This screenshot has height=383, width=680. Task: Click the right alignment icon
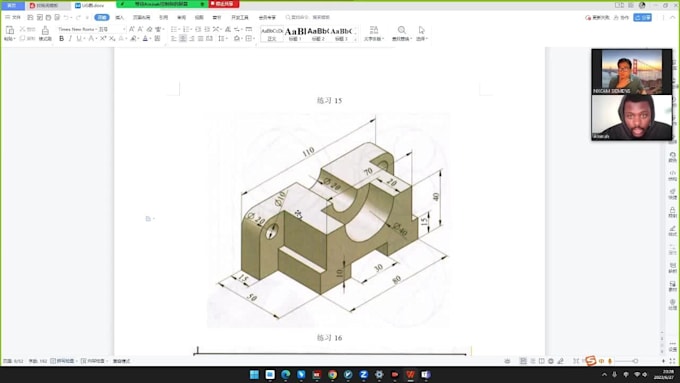click(x=191, y=39)
